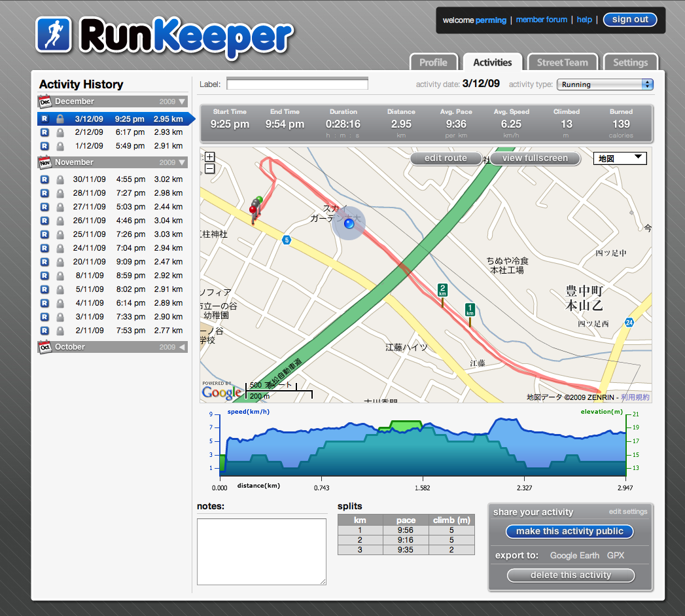Toggle privacy lock of 3/12/09 activity
Image resolution: width=685 pixels, height=616 pixels.
60,119
